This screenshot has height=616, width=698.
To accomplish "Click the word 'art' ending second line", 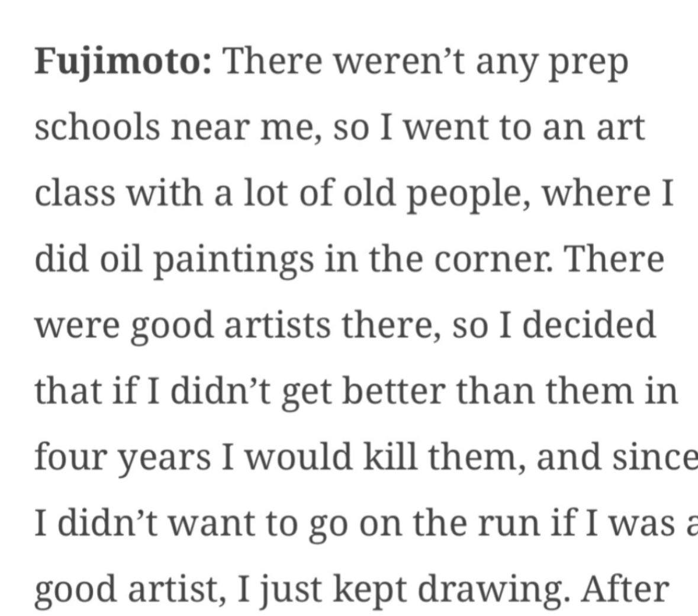I will [620, 129].
